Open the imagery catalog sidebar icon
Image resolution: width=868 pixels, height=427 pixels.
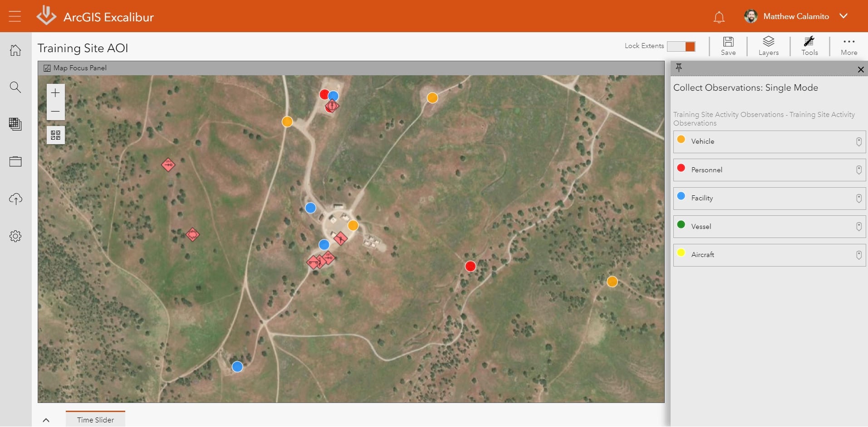point(15,124)
